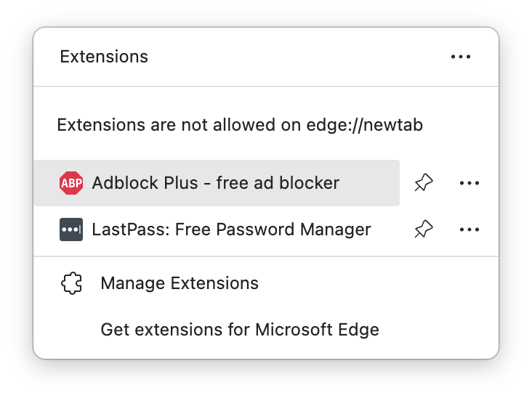This screenshot has height=398, width=532.
Task: Open the Extensions panel more options menu
Action: click(x=461, y=57)
